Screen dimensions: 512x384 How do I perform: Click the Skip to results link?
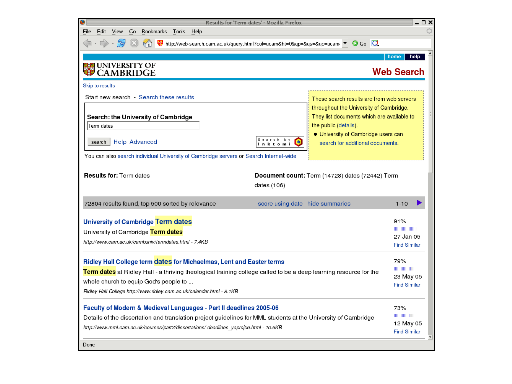[99, 86]
